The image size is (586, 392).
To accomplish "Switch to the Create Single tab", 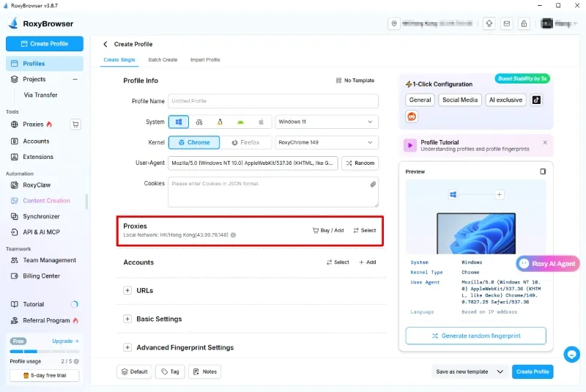I will 119,60.
